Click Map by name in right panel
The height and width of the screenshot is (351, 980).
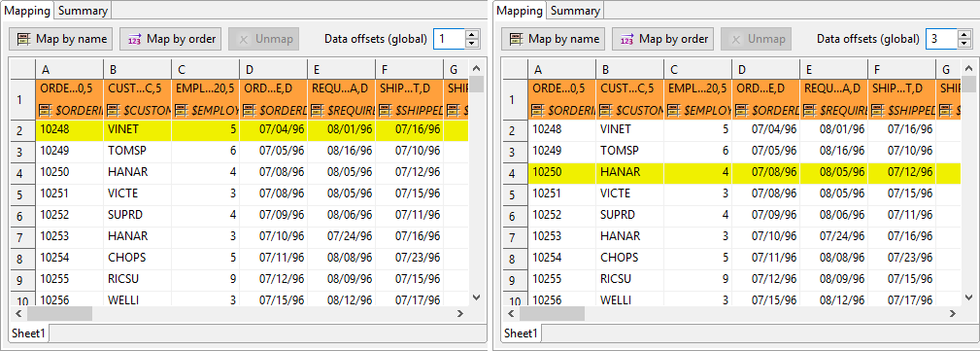(x=553, y=39)
